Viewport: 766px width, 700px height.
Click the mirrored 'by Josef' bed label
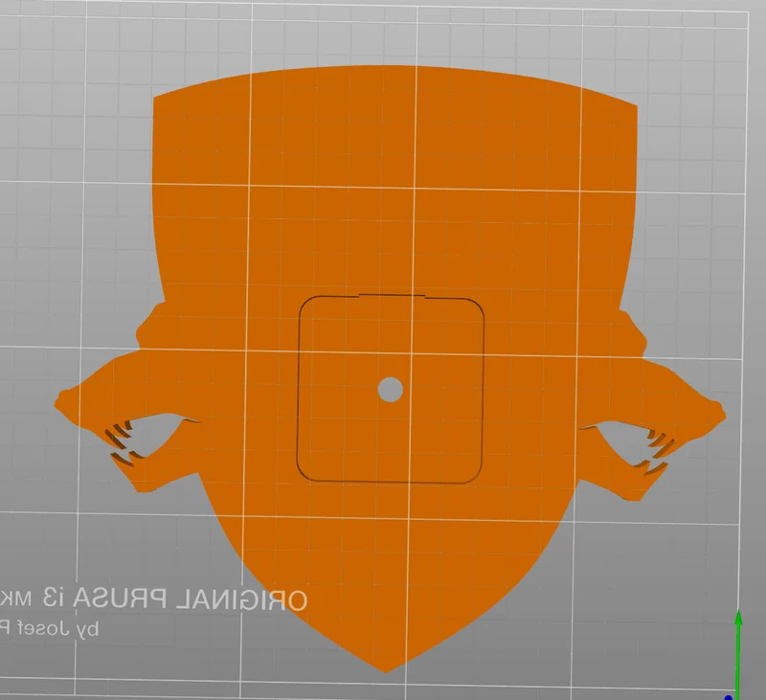click(50, 628)
